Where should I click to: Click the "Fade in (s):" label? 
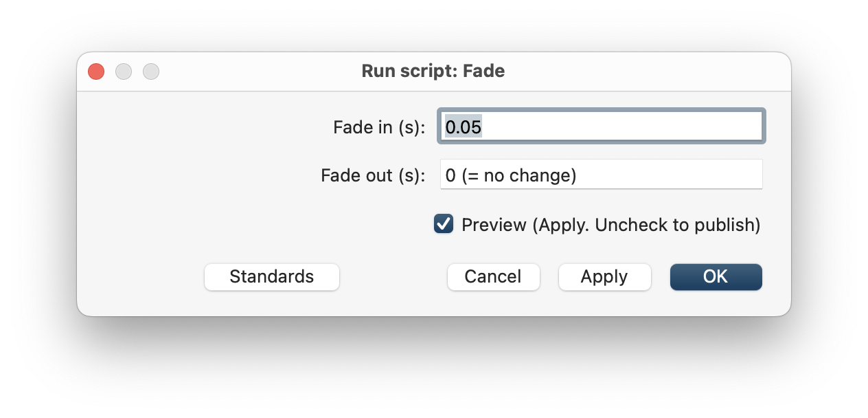point(379,127)
